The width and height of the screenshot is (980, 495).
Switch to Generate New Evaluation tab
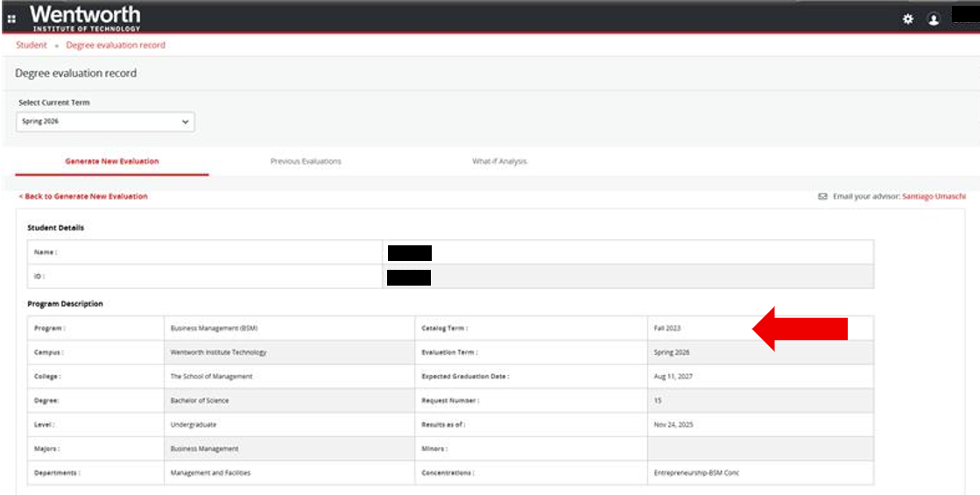[112, 161]
